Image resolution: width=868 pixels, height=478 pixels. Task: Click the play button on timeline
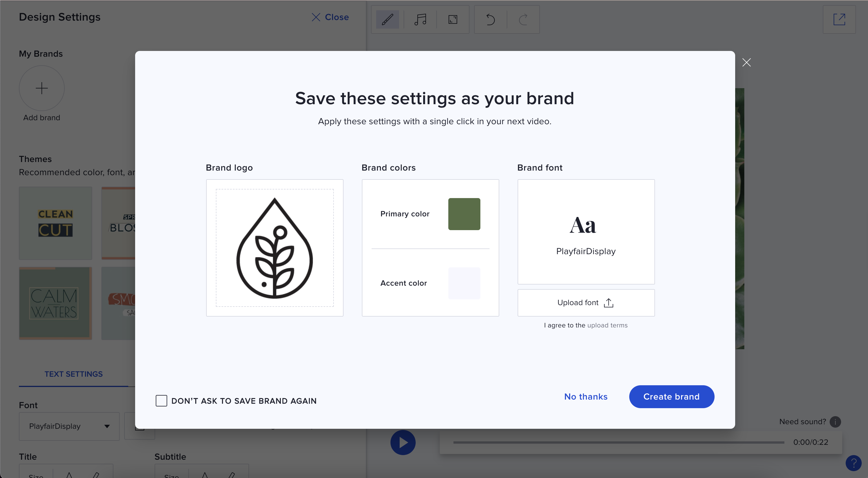(x=403, y=442)
